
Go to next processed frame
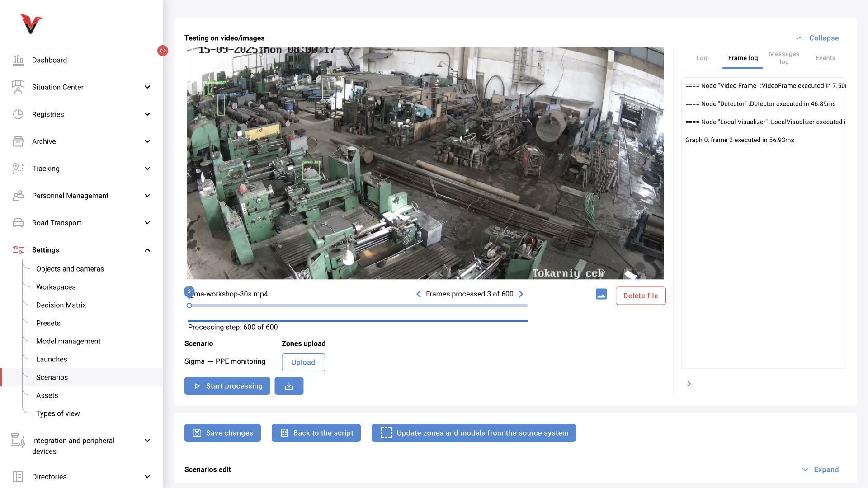click(521, 294)
